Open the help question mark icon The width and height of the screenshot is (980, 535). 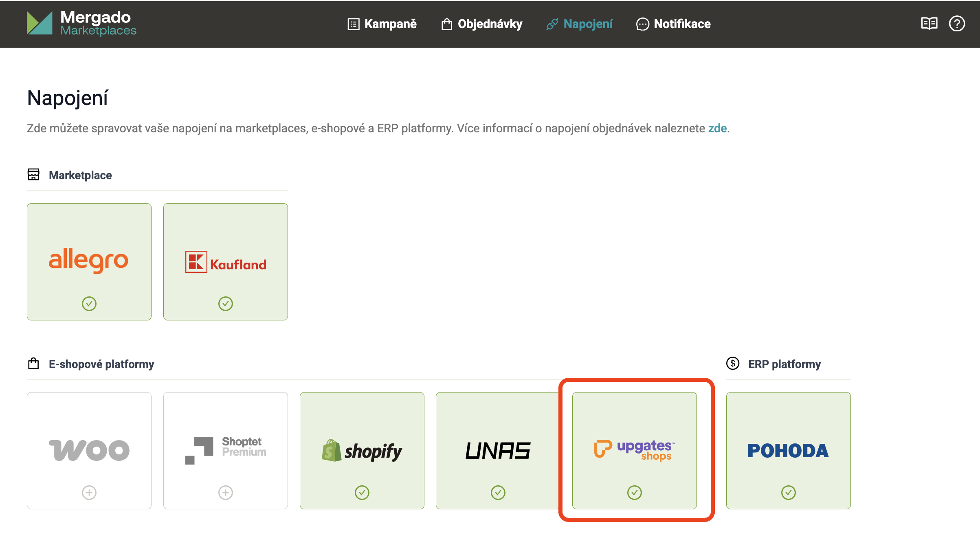pyautogui.click(x=957, y=24)
